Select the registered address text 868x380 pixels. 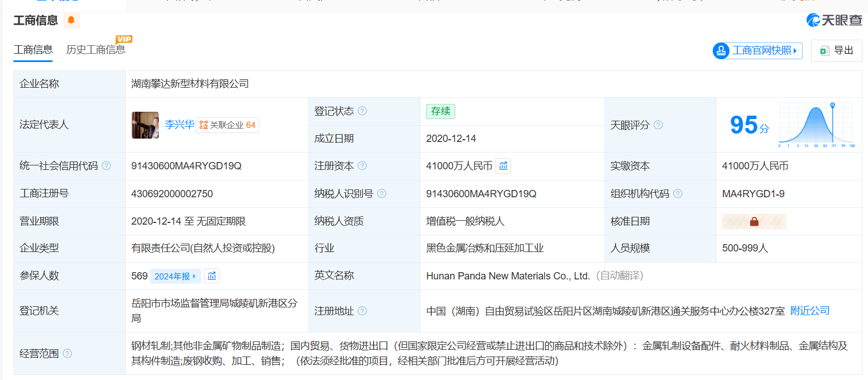point(605,311)
